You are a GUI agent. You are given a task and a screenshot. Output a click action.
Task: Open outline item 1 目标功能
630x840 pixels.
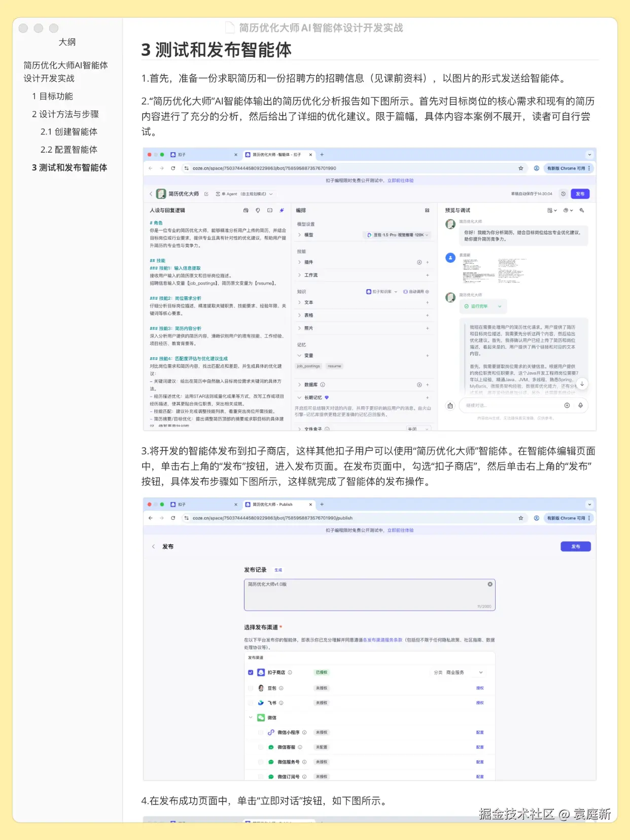pos(52,96)
